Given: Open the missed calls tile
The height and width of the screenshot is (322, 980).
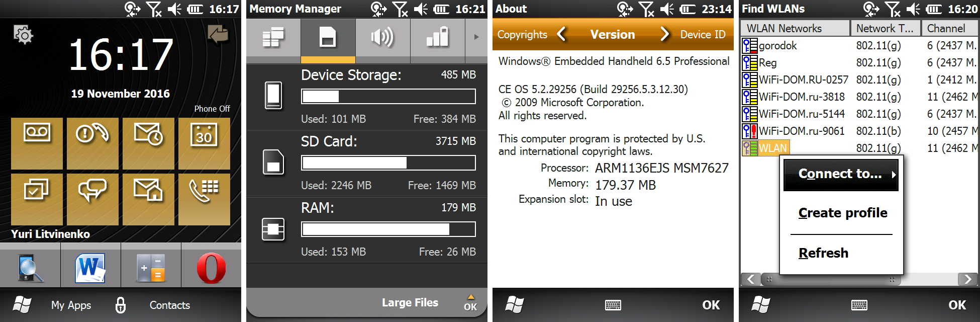Looking at the screenshot, I should [92, 143].
